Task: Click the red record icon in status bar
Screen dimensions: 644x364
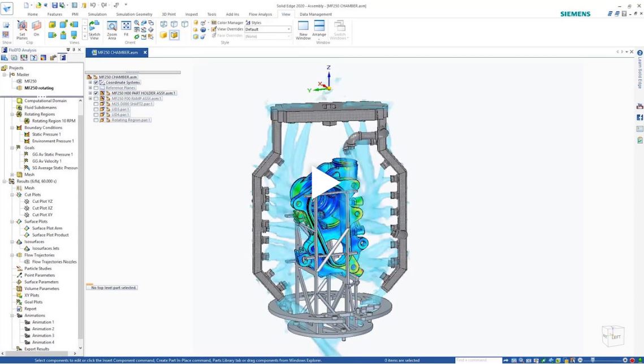Action: [633, 360]
